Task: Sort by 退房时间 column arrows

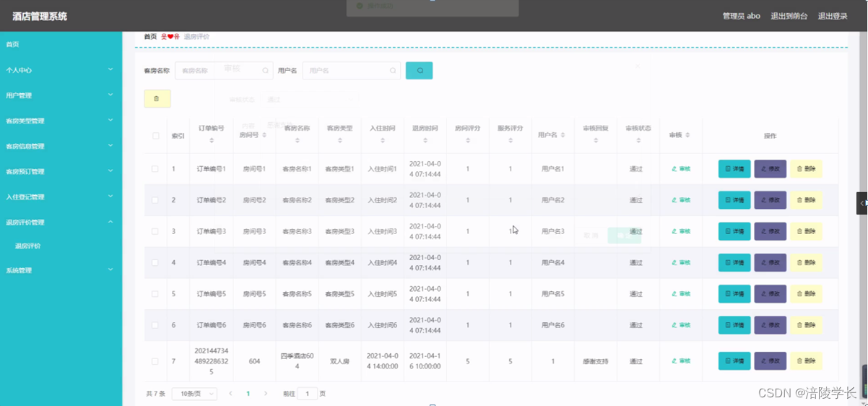Action: click(x=425, y=140)
